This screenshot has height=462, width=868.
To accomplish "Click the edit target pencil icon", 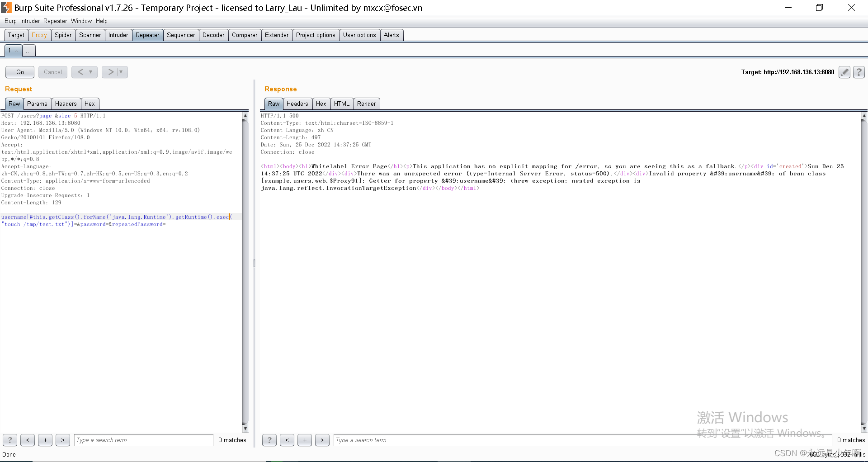I will [x=844, y=72].
